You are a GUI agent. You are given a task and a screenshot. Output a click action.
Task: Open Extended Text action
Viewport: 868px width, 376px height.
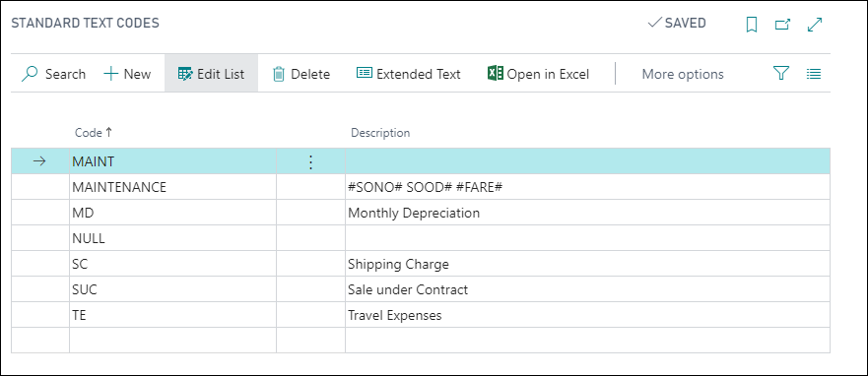409,74
